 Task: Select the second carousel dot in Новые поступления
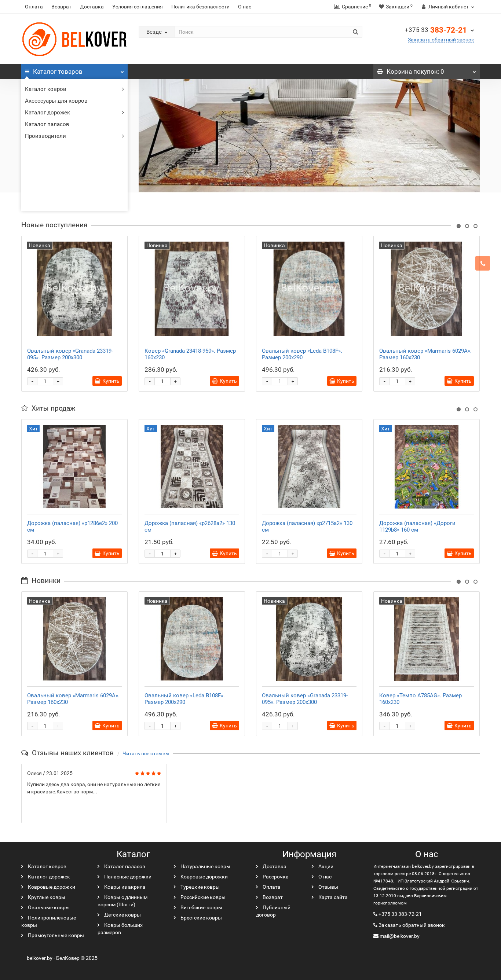[467, 226]
